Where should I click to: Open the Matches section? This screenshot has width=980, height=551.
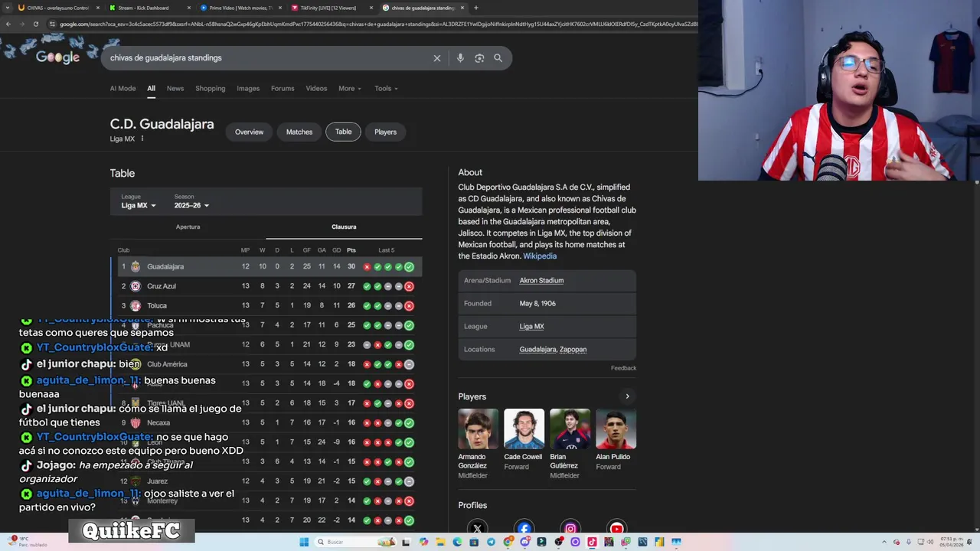[x=299, y=132]
